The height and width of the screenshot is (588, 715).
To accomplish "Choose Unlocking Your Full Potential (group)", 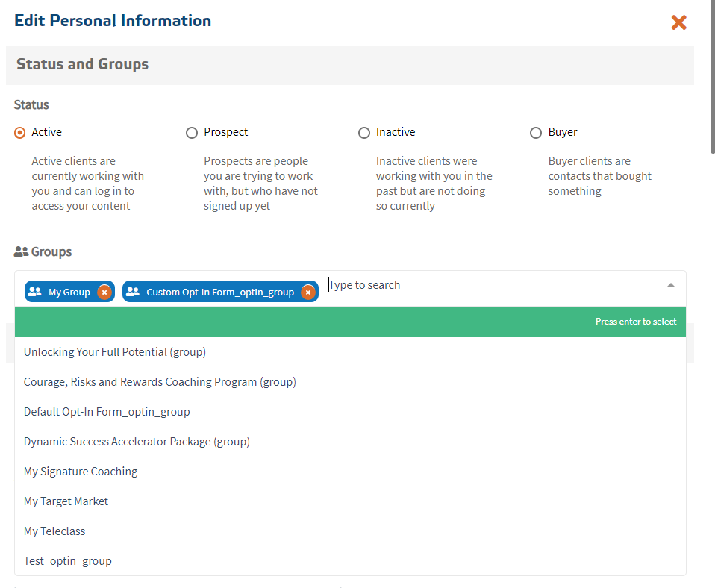I will (x=115, y=351).
